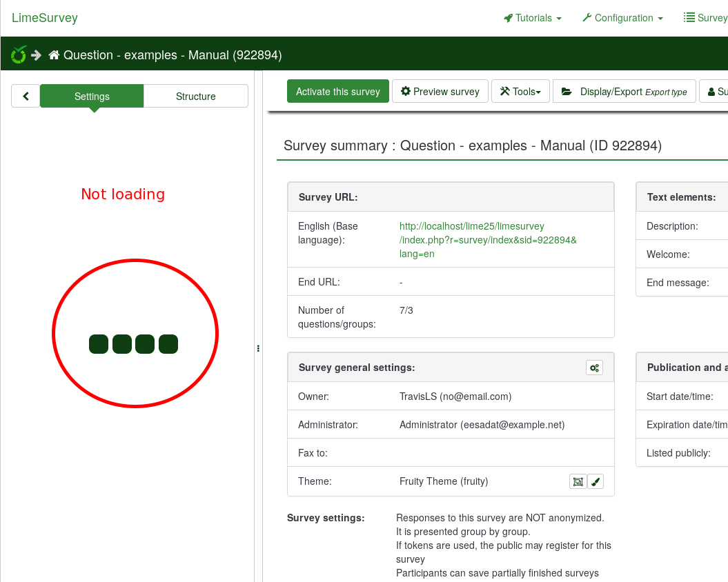The width and height of the screenshot is (728, 582).
Task: Open survey general settings gear icon
Action: 594,368
